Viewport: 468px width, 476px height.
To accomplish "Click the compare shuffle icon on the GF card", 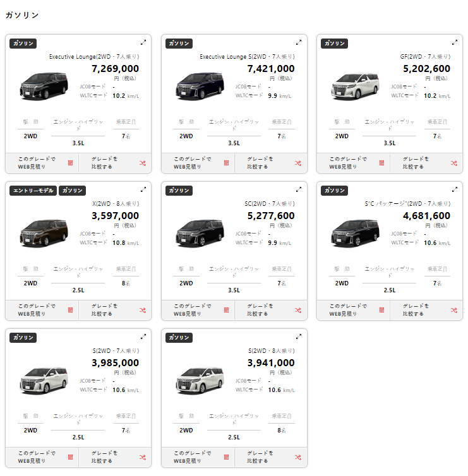I will (x=453, y=163).
